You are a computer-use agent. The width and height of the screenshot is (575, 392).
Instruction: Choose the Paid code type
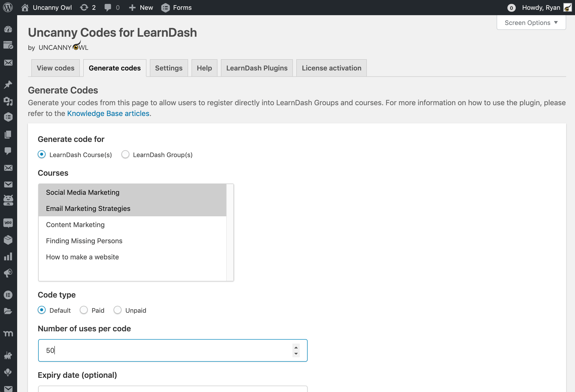pyautogui.click(x=84, y=310)
